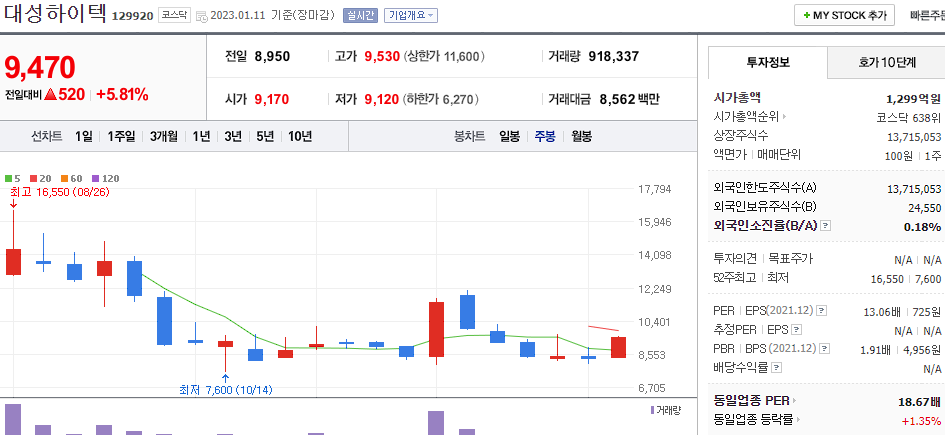The width and height of the screenshot is (945, 435).
Task: Click the 저가 value 9,120
Action: click(x=382, y=99)
